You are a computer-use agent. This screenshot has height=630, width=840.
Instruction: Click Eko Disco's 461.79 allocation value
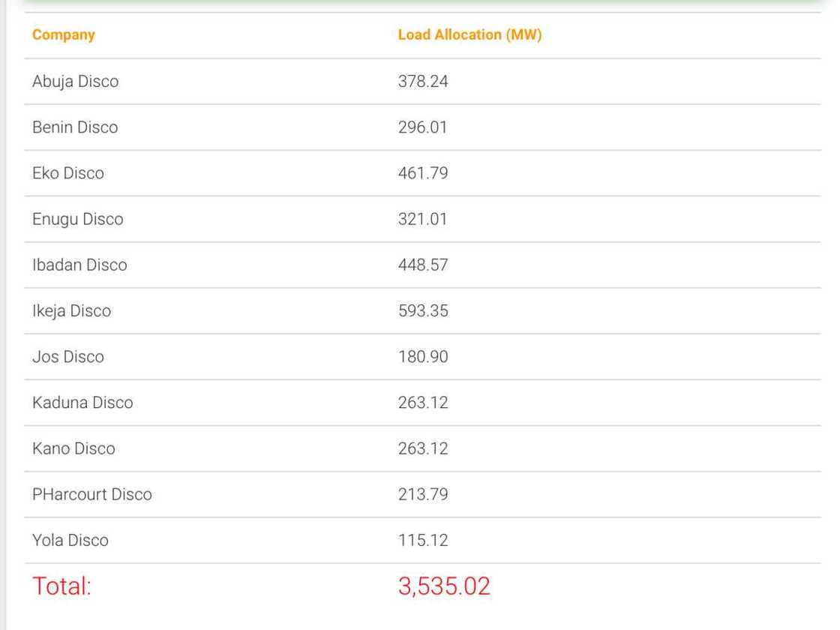tap(423, 172)
